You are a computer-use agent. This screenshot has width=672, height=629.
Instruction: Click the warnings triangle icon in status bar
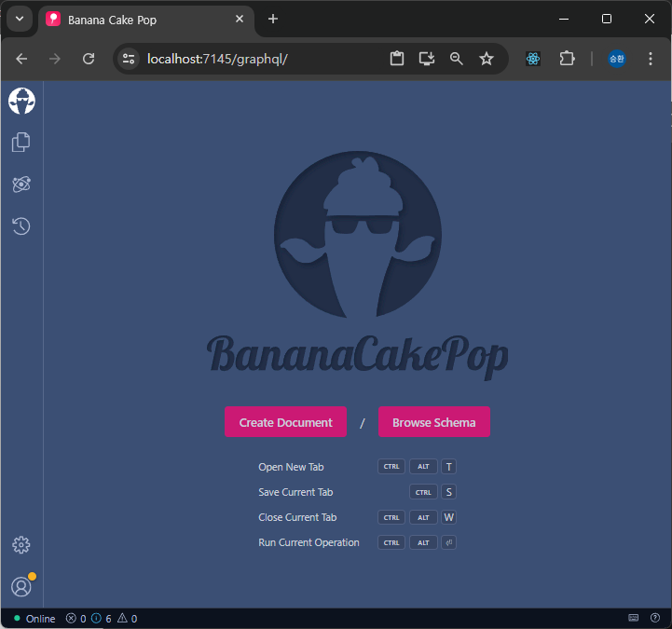[123, 618]
